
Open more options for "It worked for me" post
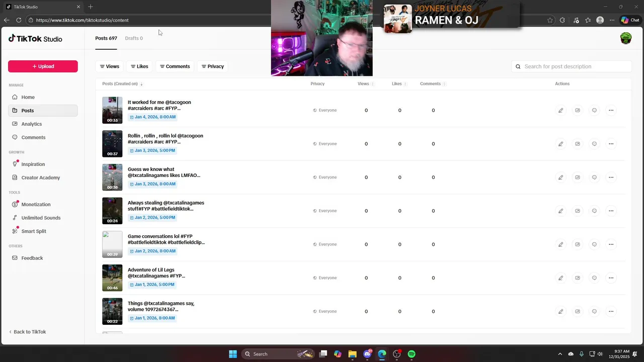click(x=611, y=110)
